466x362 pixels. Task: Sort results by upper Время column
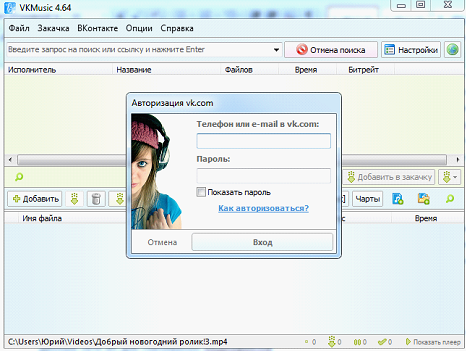click(306, 70)
